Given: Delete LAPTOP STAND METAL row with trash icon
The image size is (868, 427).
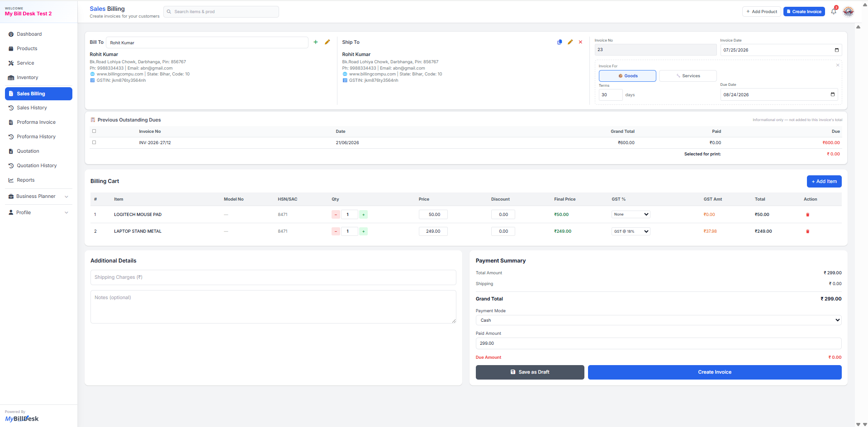Looking at the screenshot, I should [x=808, y=231].
